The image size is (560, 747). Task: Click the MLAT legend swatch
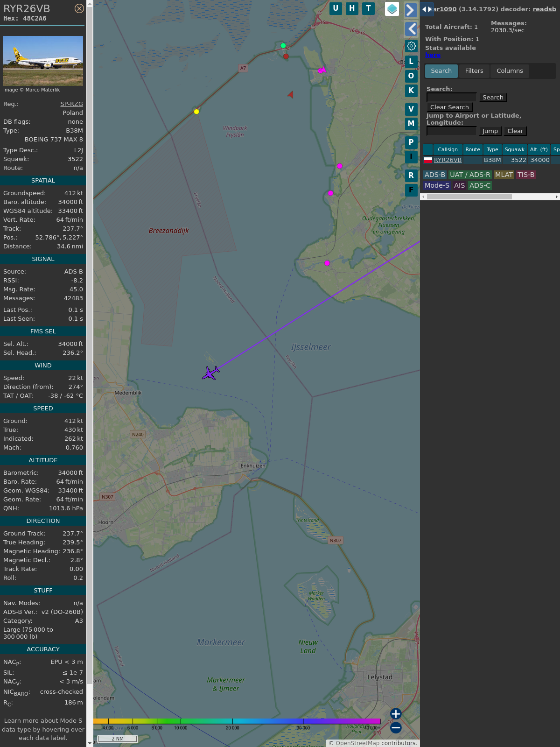pyautogui.click(x=504, y=175)
